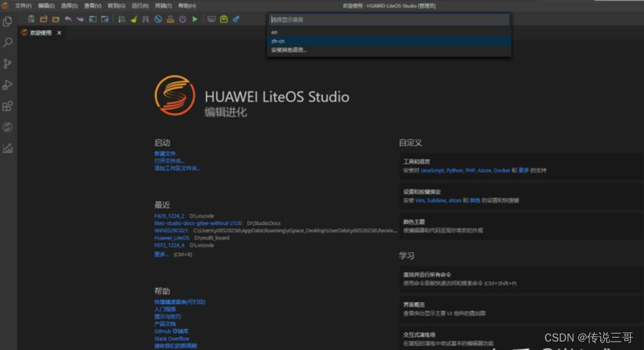The image size is (644, 350).
Task: Open the Explorer view in activity bar
Action: [7, 21]
